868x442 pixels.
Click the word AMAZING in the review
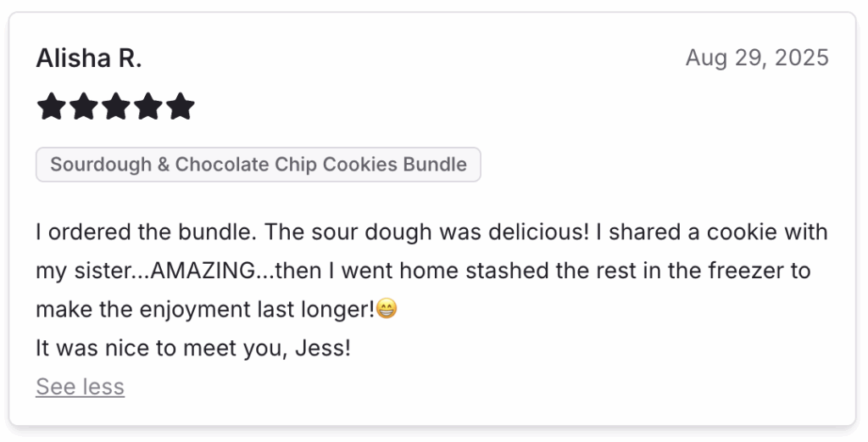[x=204, y=271]
